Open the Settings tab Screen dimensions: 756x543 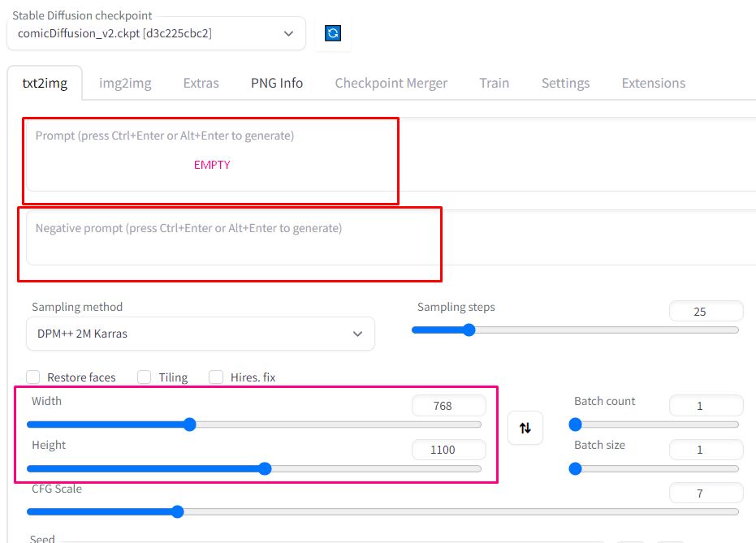click(x=565, y=83)
